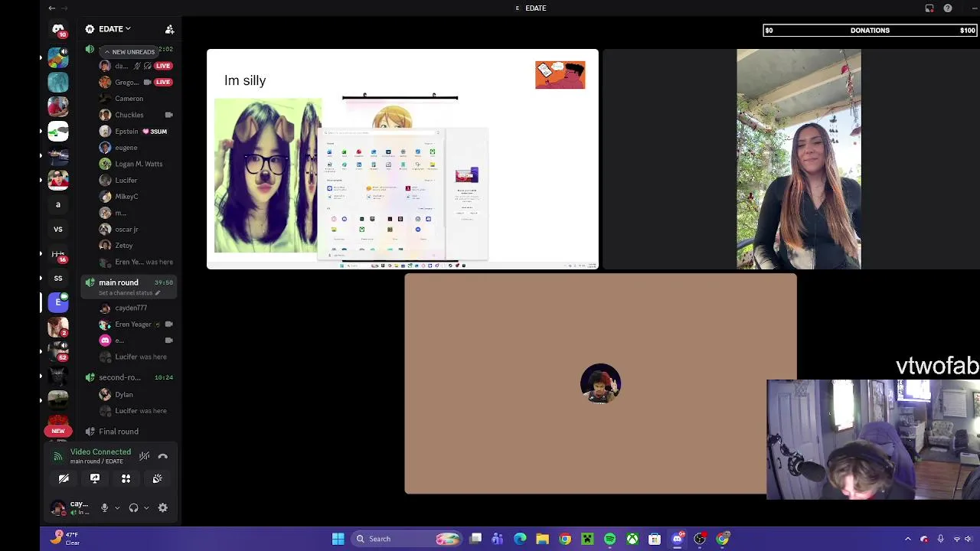Click the share your screen button
Image resolution: width=980 pixels, height=551 pixels.
pos(95,478)
